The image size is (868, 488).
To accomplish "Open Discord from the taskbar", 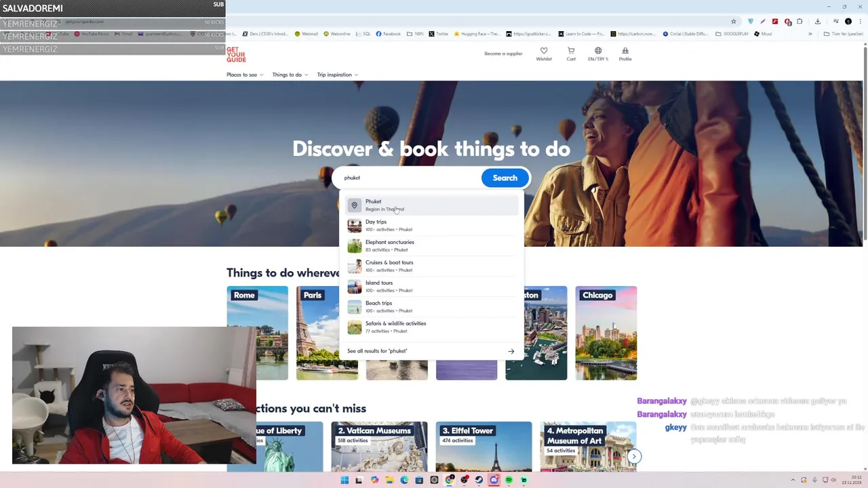I will point(494,480).
